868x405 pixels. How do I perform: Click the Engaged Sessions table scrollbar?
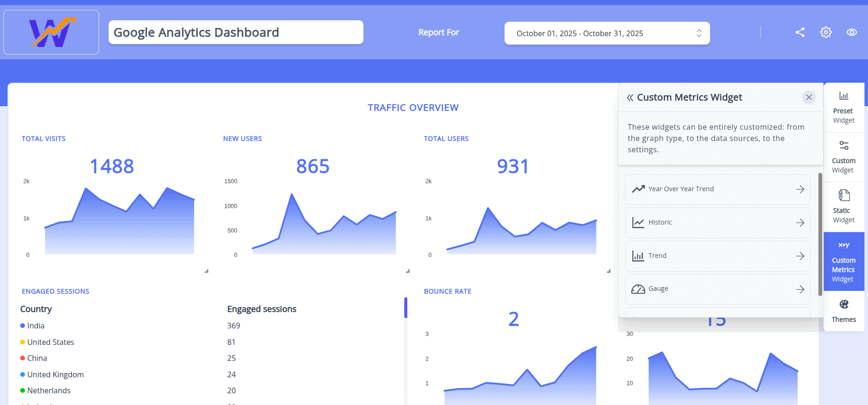(x=405, y=308)
